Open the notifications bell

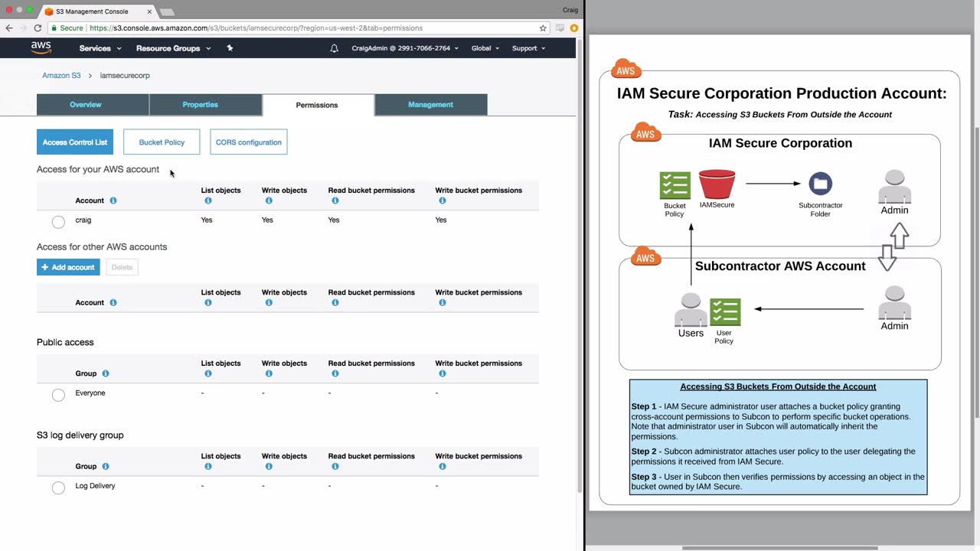334,48
